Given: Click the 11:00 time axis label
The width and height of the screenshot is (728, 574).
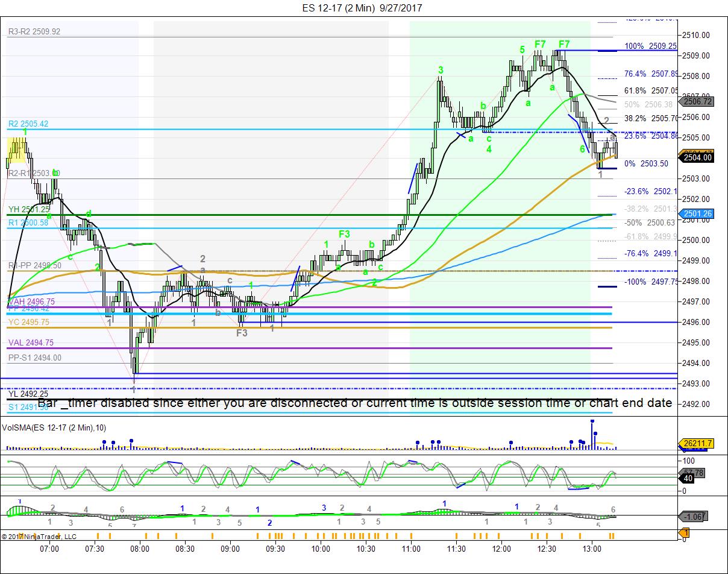Looking at the screenshot, I should pos(411,549).
